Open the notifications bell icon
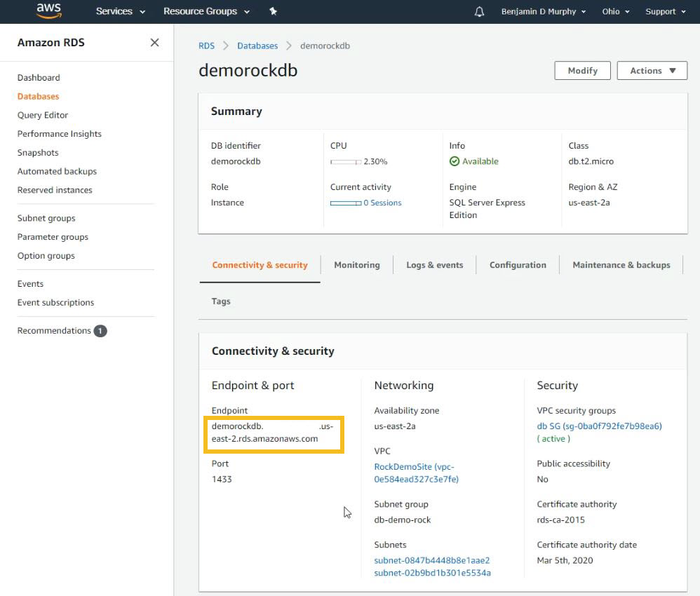This screenshot has width=700, height=596. (x=479, y=12)
